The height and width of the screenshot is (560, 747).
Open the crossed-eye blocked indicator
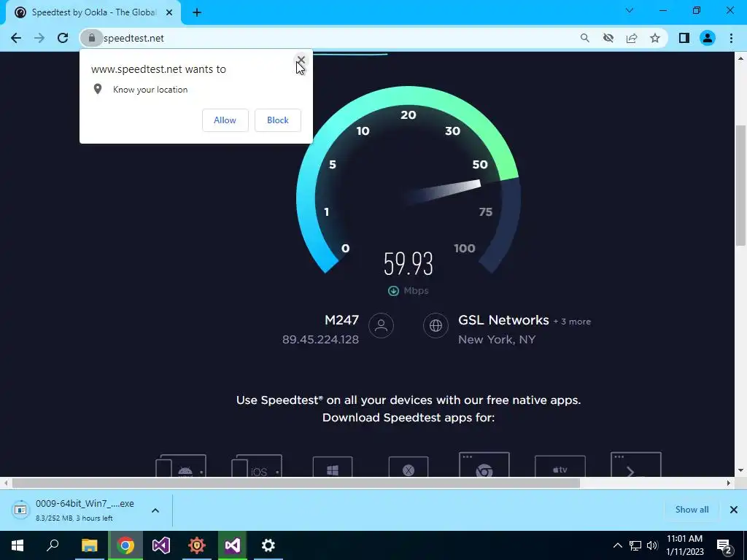tap(608, 38)
